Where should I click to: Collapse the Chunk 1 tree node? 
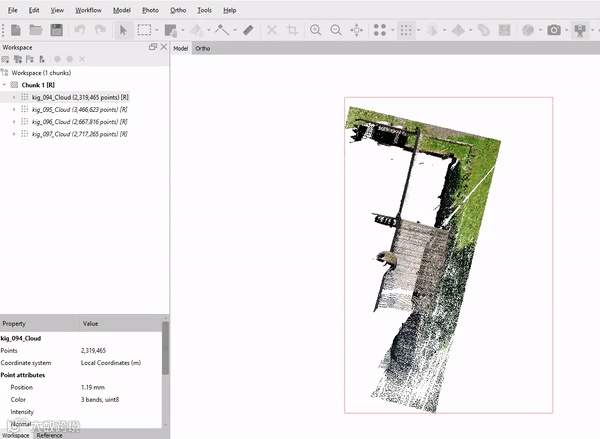click(x=6, y=85)
